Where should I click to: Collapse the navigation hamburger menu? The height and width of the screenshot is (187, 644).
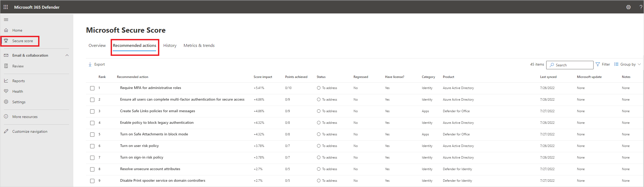point(6,19)
